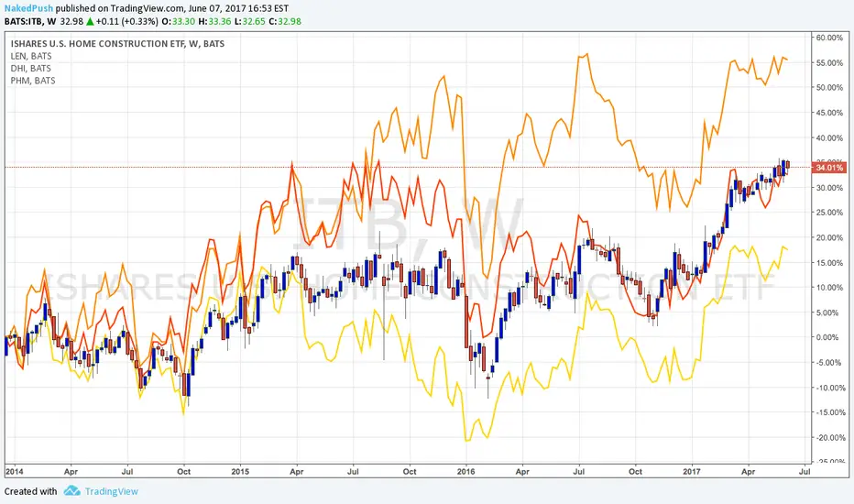Click the 40.00% price axis label

(829, 137)
